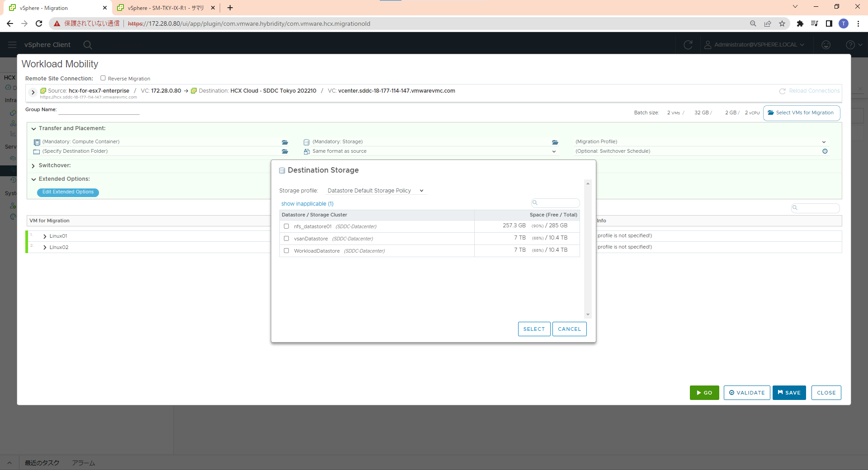
Task: Open the Storage profile dropdown
Action: [x=376, y=191]
